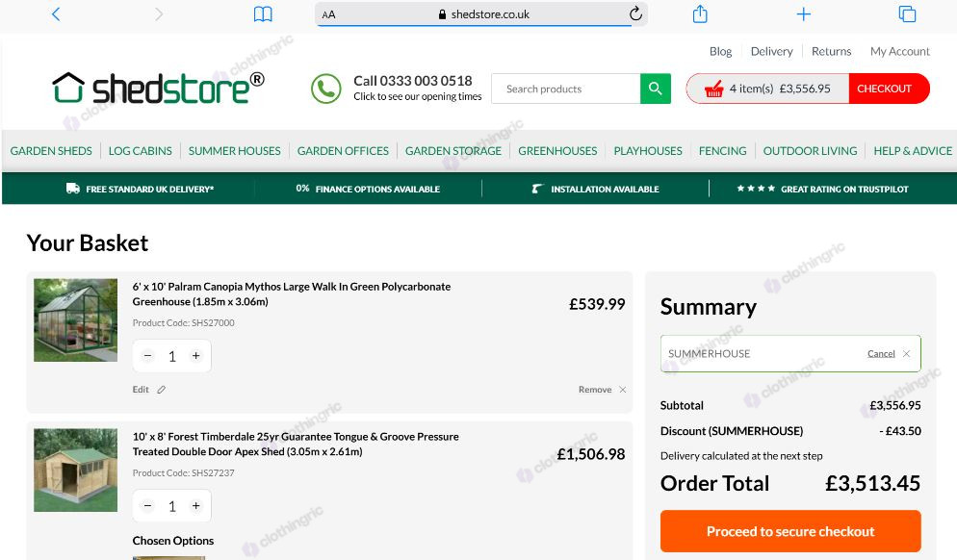Viewport: 957px width, 560px height.
Task: Open OUTDOOR LIVING menu
Action: coord(810,151)
